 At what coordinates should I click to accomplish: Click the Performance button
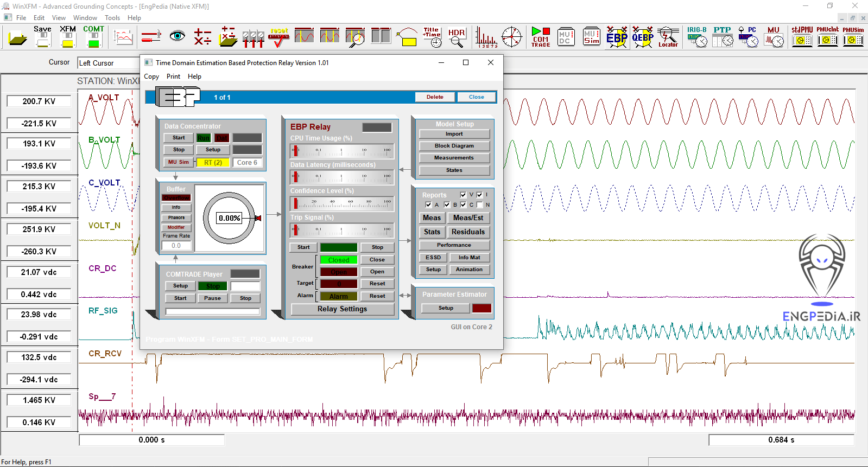(x=454, y=245)
